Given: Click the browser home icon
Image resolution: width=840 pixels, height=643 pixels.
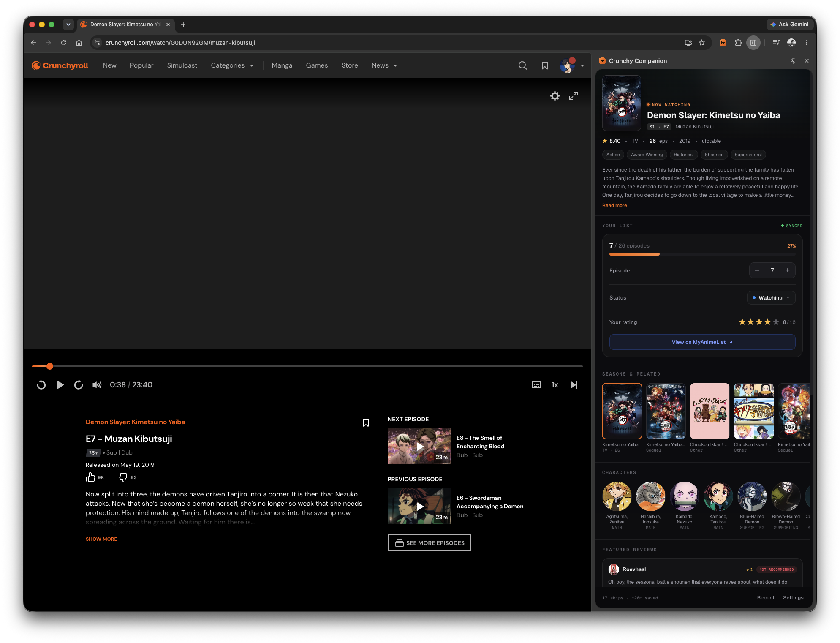Looking at the screenshot, I should tap(79, 43).
